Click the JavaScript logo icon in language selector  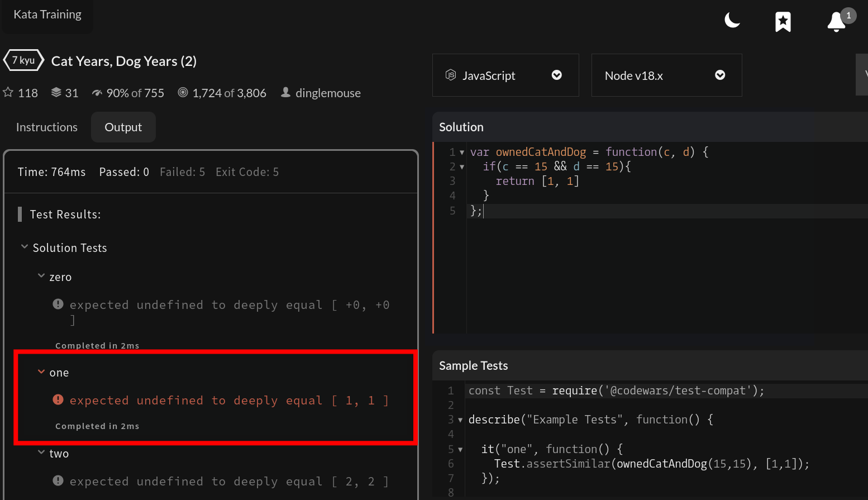(x=450, y=75)
